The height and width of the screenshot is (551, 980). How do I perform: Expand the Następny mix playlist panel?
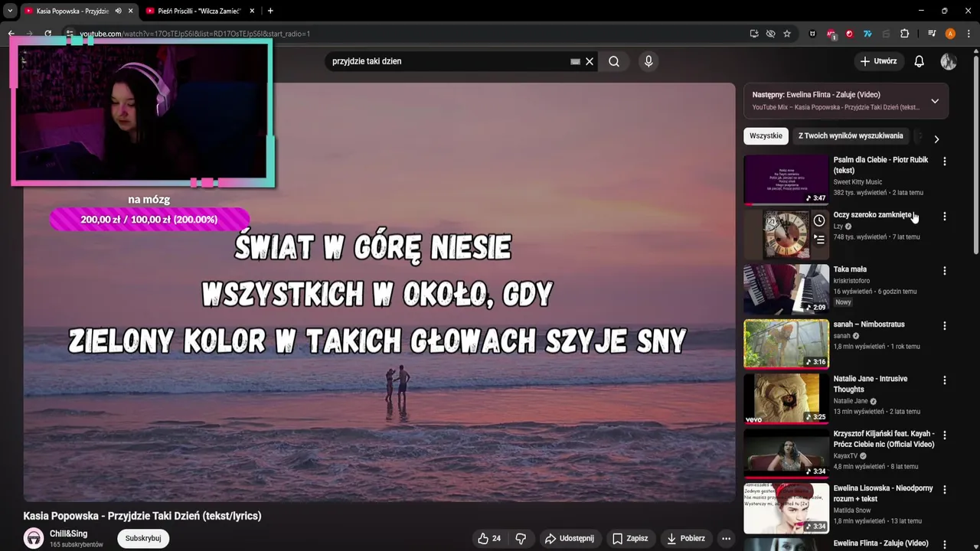[935, 101]
